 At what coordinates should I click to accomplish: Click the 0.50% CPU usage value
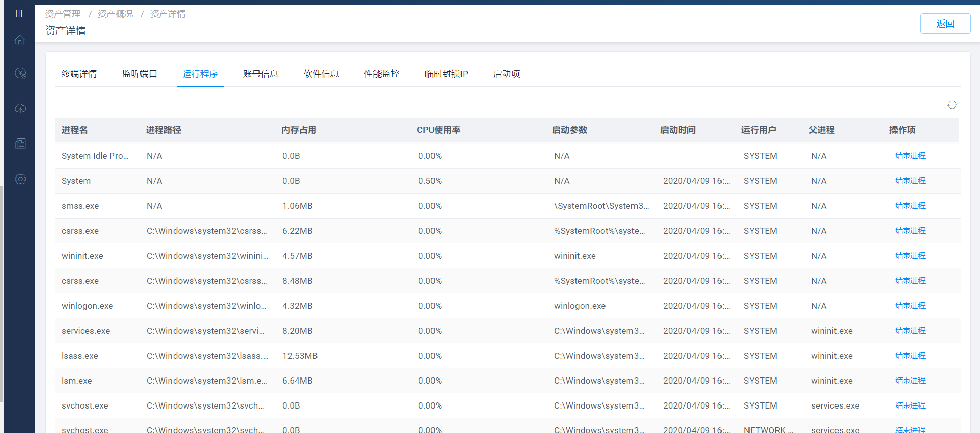point(430,181)
